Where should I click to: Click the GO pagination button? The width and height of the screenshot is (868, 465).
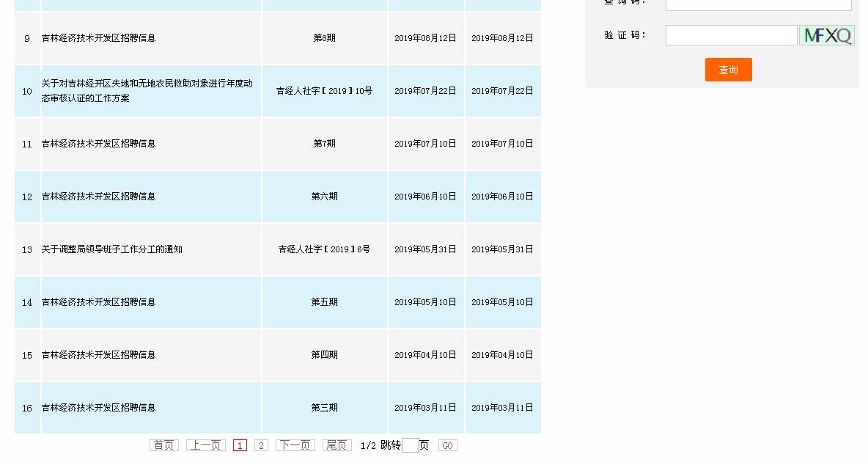[x=447, y=445]
